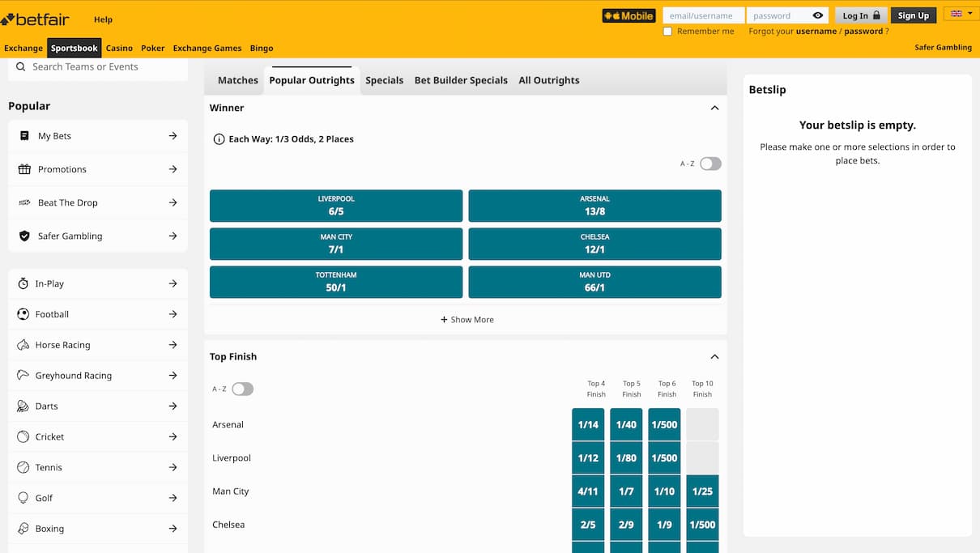Select Man Utd winner odds 66/1
The image size is (980, 553).
594,282
